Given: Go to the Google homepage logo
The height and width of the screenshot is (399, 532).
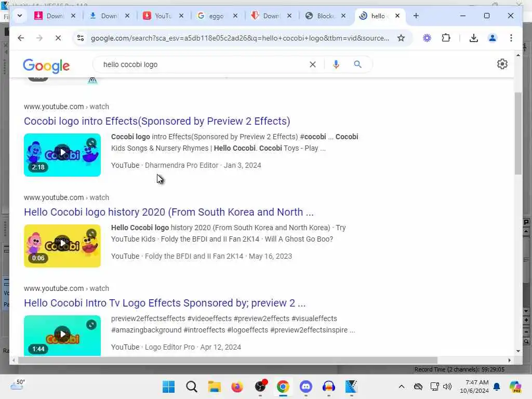Looking at the screenshot, I should pyautogui.click(x=46, y=65).
